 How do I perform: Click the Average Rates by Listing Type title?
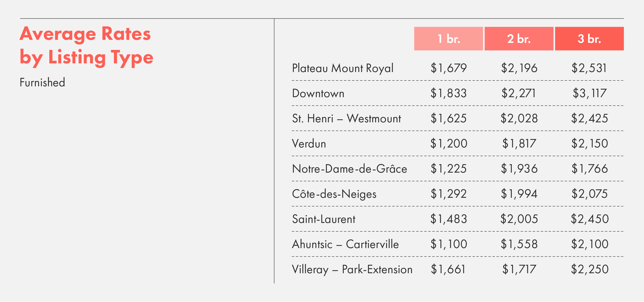pyautogui.click(x=87, y=46)
